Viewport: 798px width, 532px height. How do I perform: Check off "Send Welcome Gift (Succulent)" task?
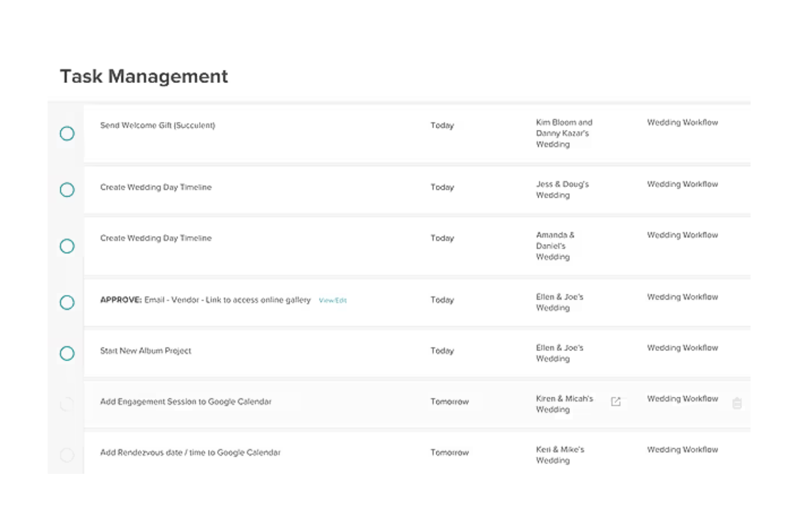(67, 133)
